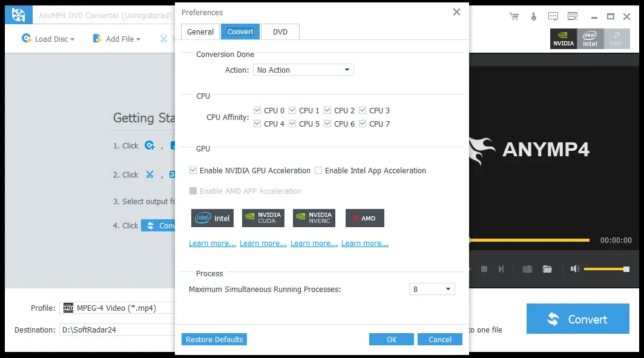Image resolution: width=644 pixels, height=358 pixels.
Task: Toggle CPU 7 affinity checkbox
Action: click(x=363, y=124)
